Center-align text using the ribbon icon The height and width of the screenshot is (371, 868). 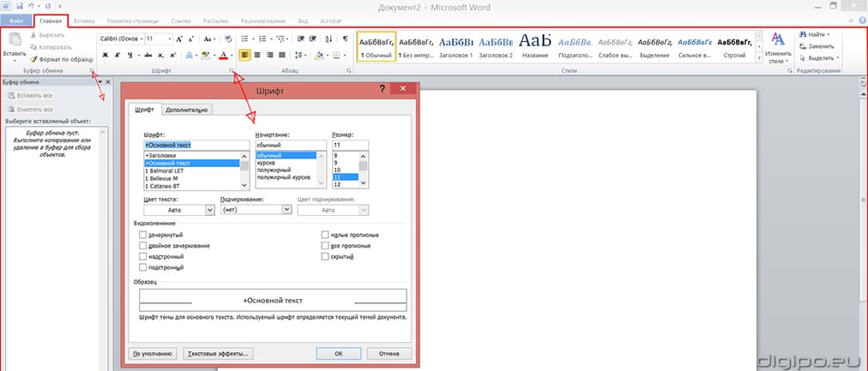point(259,55)
